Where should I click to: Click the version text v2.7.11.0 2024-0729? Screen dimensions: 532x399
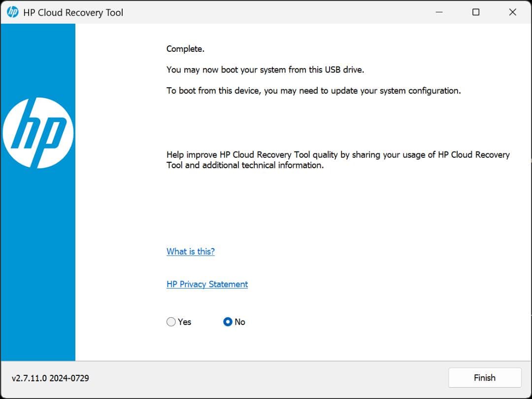click(x=51, y=378)
